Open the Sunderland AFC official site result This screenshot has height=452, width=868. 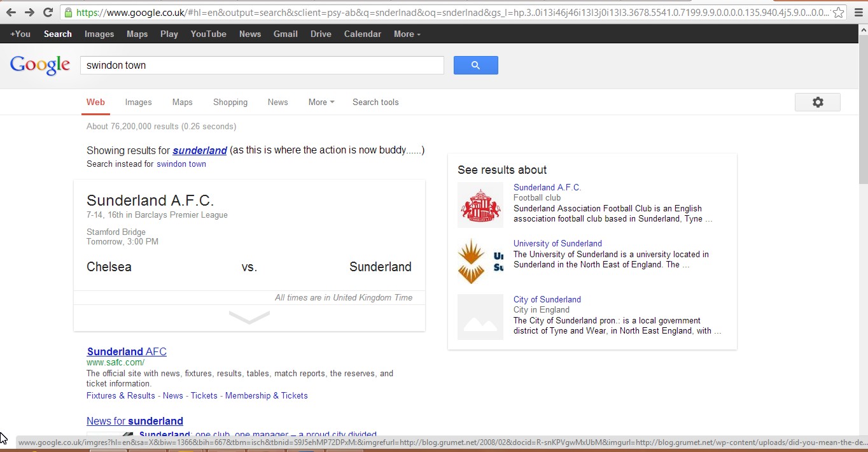point(127,351)
